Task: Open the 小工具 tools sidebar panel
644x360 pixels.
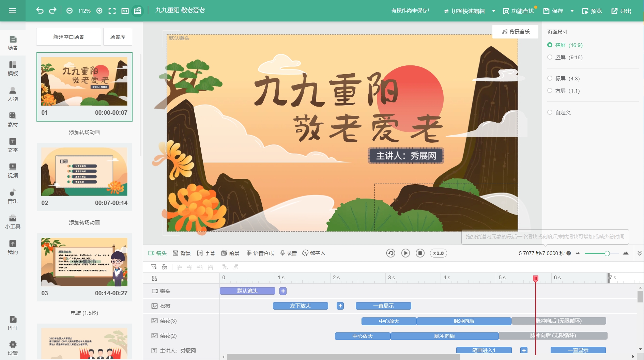Action: click(x=13, y=222)
